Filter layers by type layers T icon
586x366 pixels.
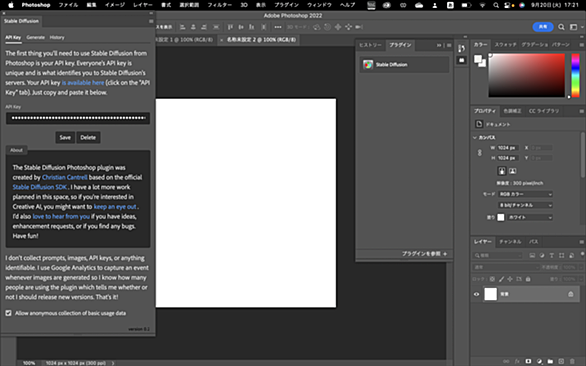click(x=552, y=255)
